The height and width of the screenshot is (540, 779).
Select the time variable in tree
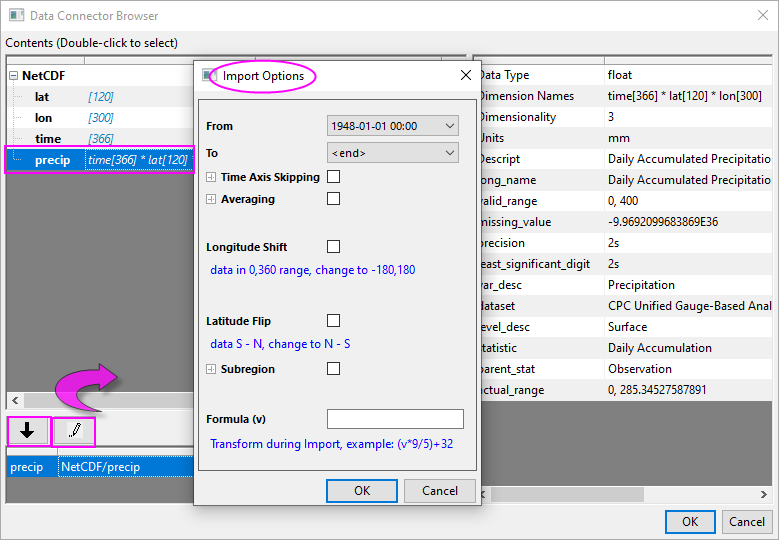(47, 139)
